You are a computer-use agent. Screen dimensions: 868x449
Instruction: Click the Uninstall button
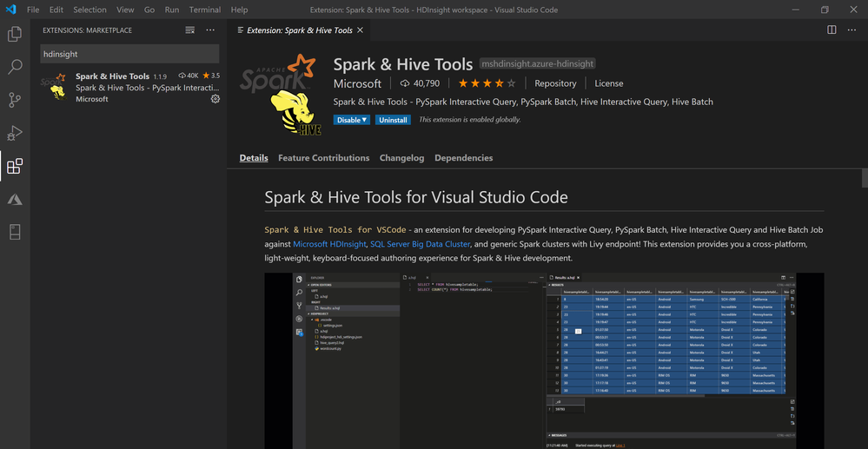pos(393,120)
